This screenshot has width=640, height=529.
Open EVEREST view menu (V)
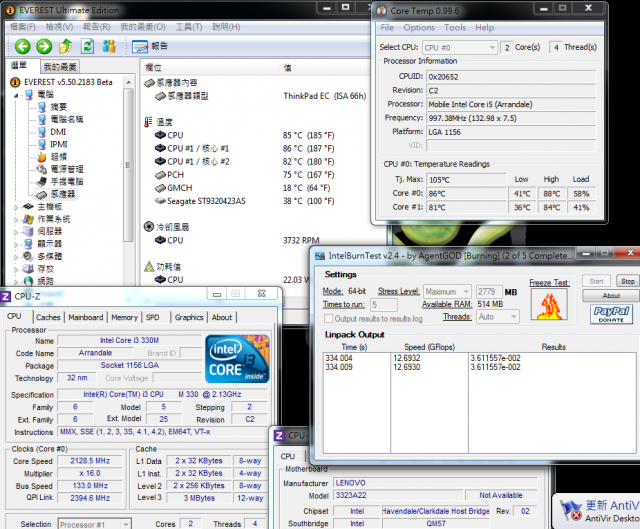point(60,27)
